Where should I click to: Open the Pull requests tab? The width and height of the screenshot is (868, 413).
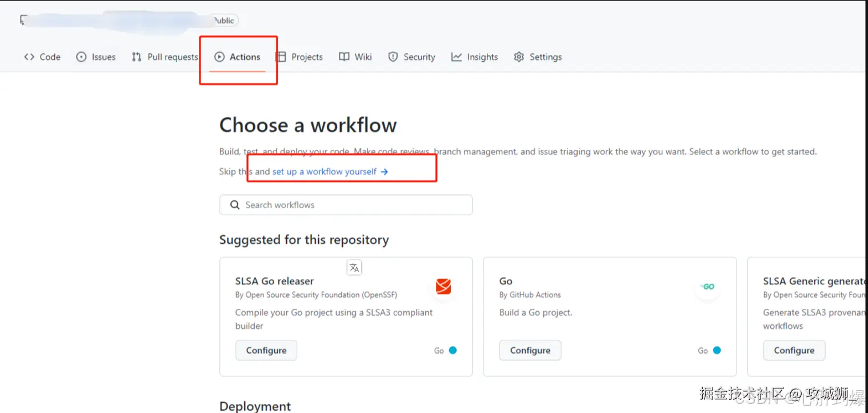(165, 57)
